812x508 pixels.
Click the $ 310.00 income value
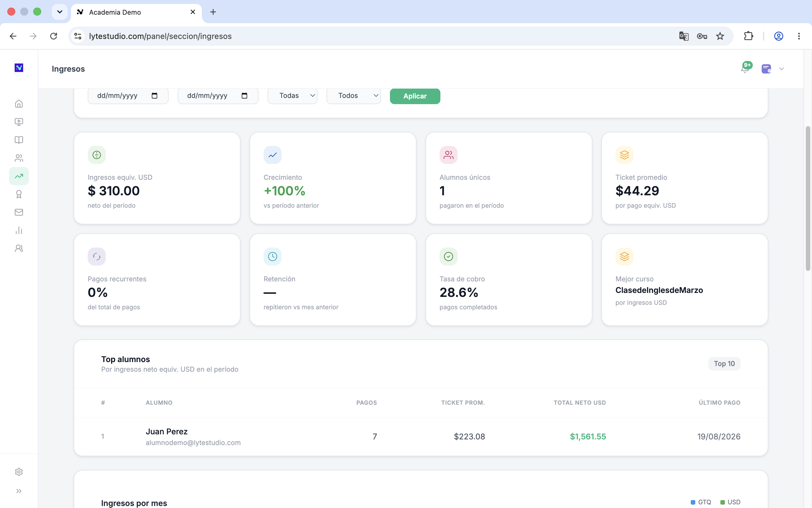(114, 191)
